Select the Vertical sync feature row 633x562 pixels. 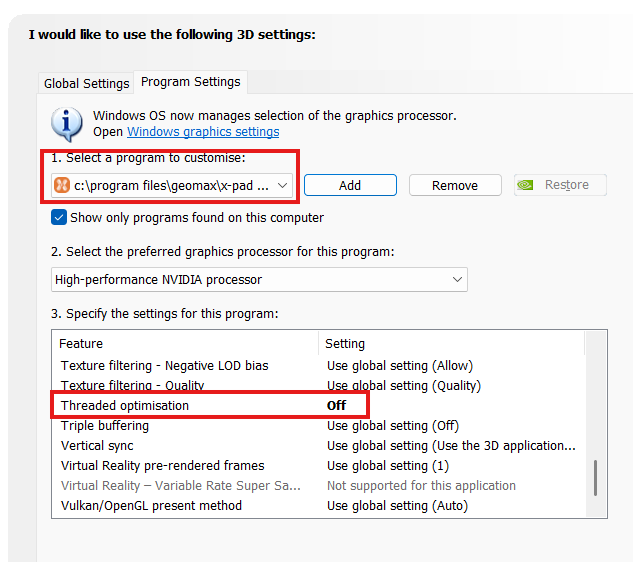pos(97,445)
